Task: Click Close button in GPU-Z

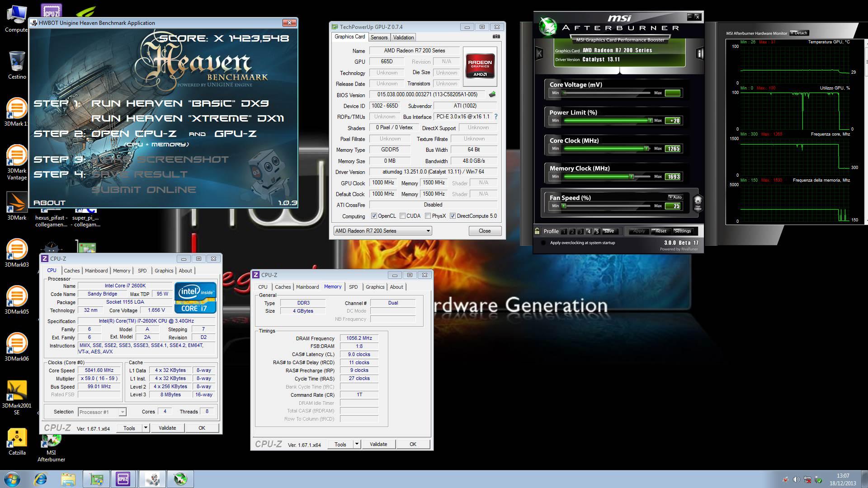Action: (485, 231)
